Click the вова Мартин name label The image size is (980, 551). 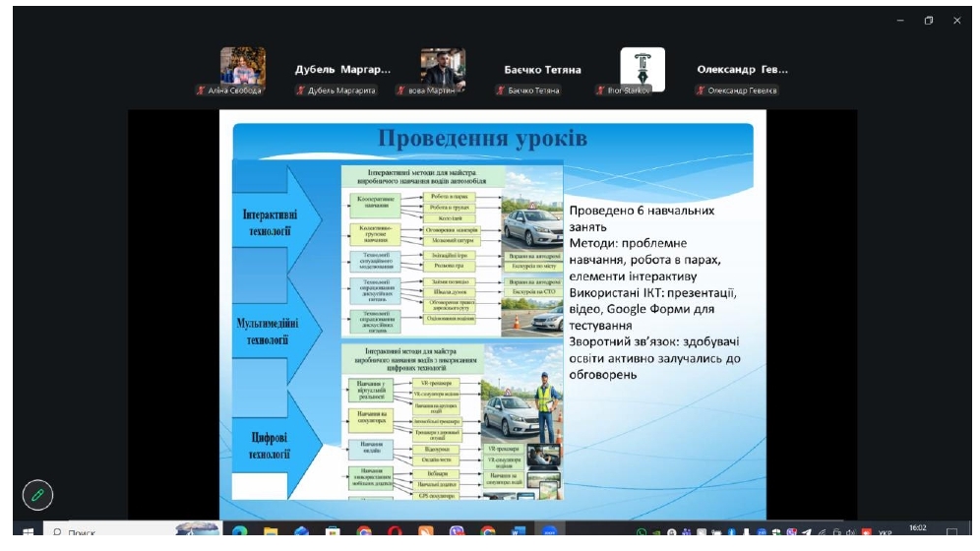coord(432,91)
